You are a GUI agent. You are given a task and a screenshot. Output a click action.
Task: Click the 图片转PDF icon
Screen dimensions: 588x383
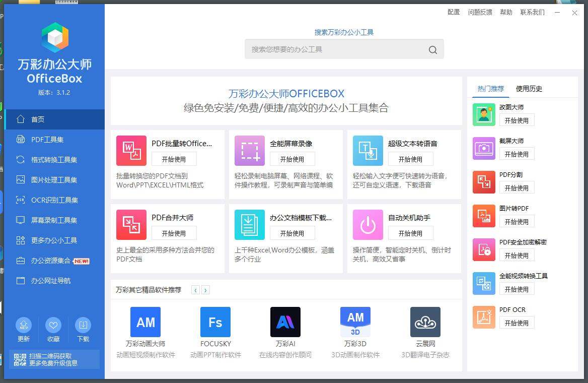tap(484, 216)
